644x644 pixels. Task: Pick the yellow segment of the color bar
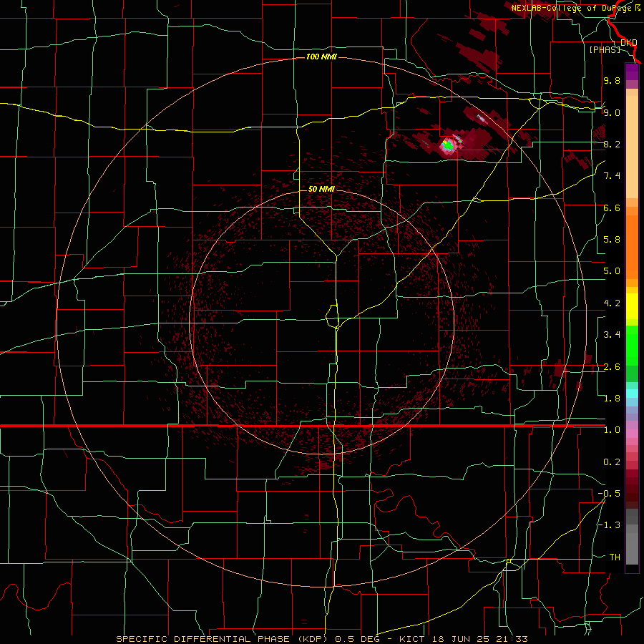[x=632, y=306]
